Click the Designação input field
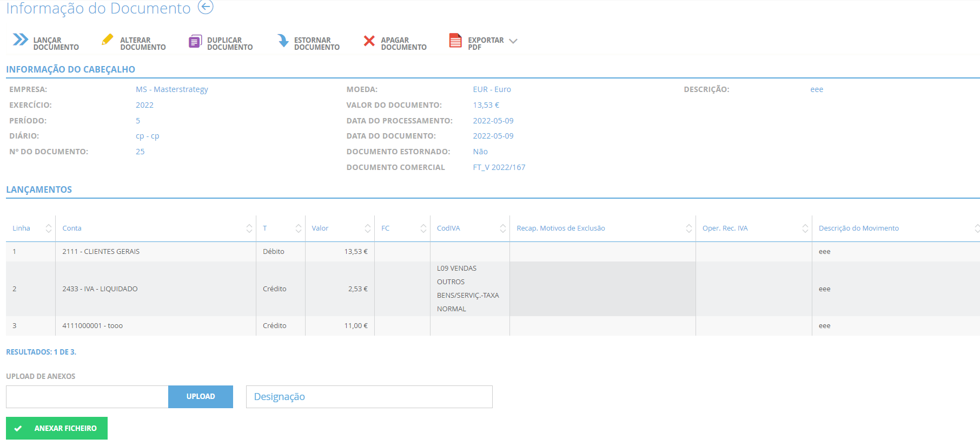Viewport: 980px width, 445px height. pos(369,397)
